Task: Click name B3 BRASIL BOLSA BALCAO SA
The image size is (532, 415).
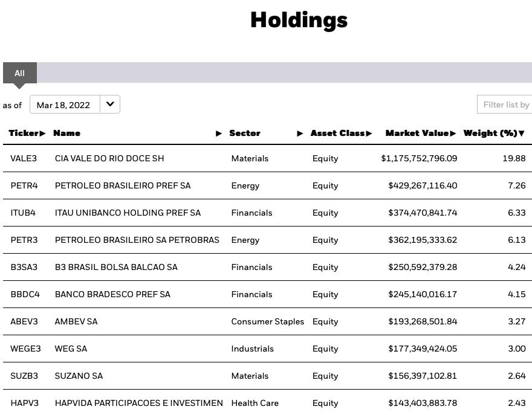Action: [116, 267]
